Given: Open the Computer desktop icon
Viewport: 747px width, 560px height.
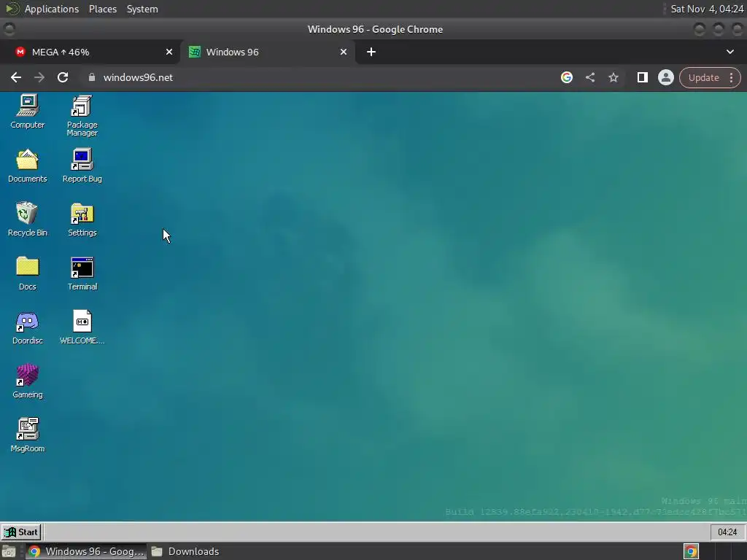Looking at the screenshot, I should 28,112.
